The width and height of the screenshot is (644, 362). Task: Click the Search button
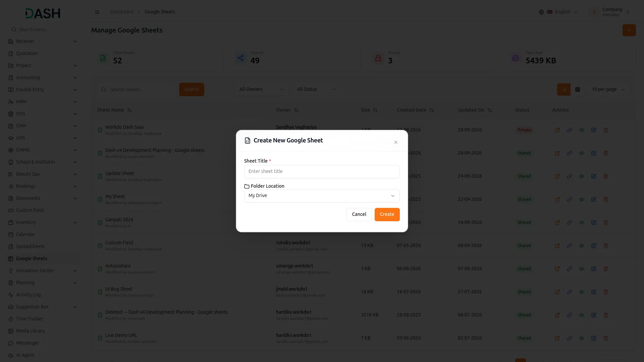pyautogui.click(x=192, y=89)
